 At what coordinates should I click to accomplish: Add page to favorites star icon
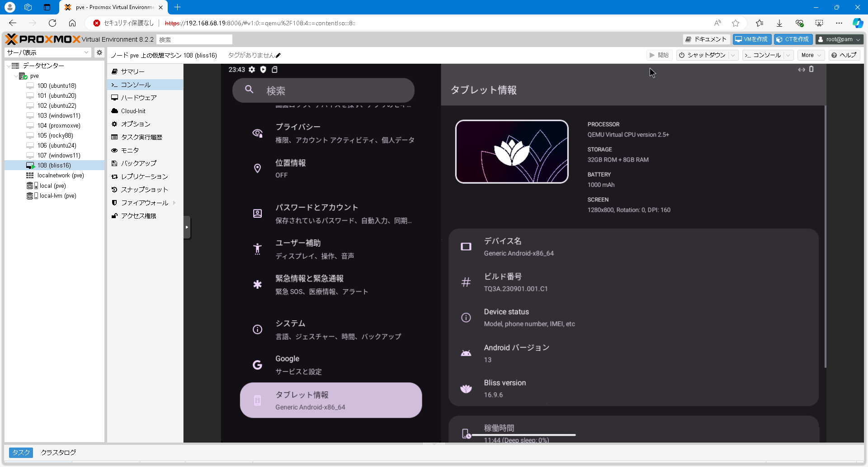(736, 23)
